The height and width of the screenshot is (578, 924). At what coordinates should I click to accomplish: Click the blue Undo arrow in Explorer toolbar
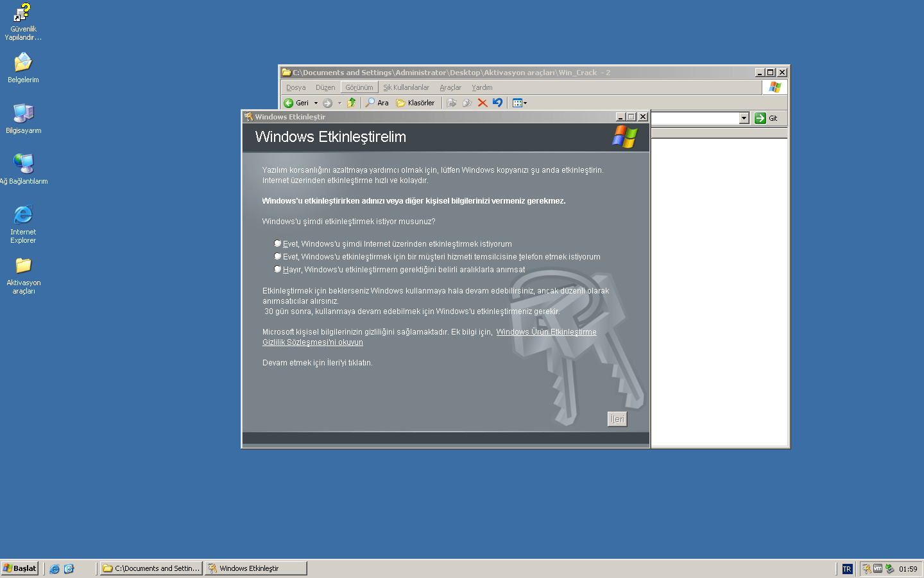tap(498, 103)
